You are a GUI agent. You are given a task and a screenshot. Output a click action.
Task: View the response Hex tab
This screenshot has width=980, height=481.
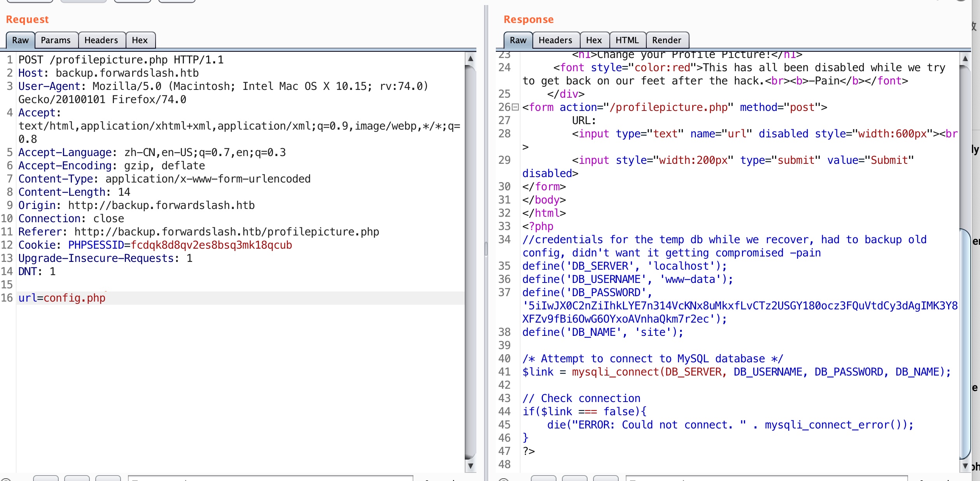click(594, 40)
